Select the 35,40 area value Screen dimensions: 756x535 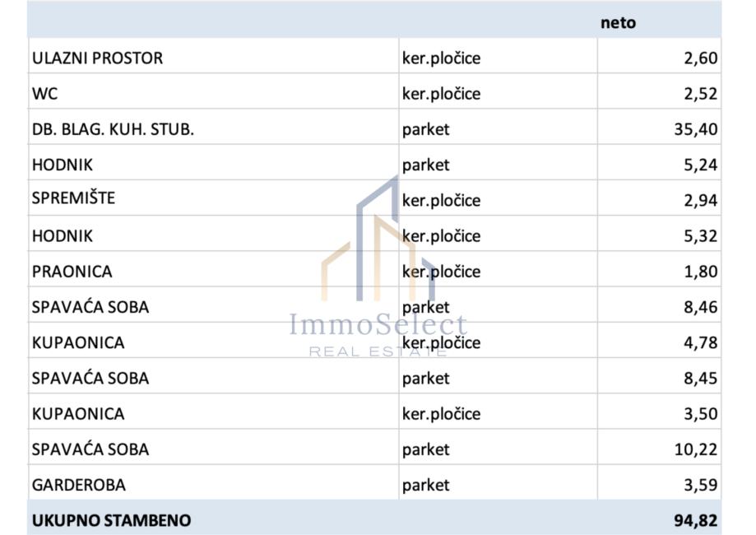click(x=695, y=129)
